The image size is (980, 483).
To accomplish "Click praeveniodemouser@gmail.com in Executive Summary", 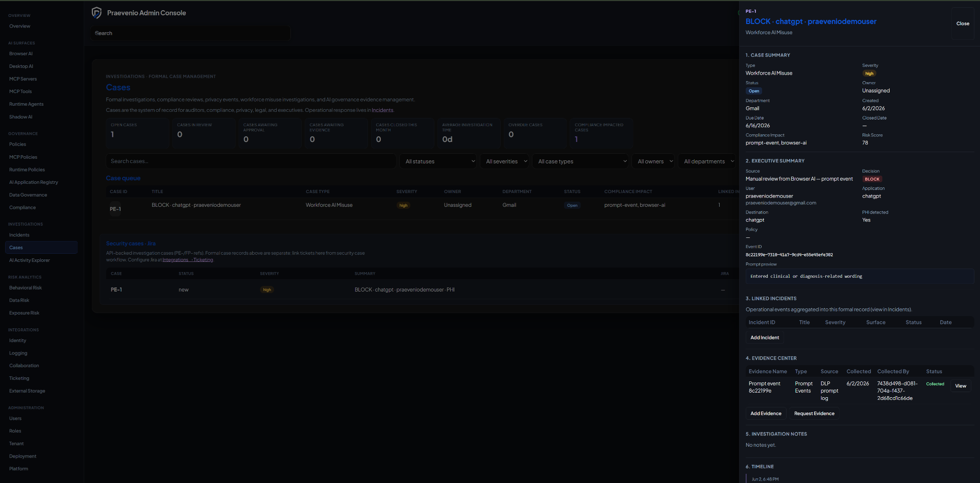I will click(x=781, y=203).
